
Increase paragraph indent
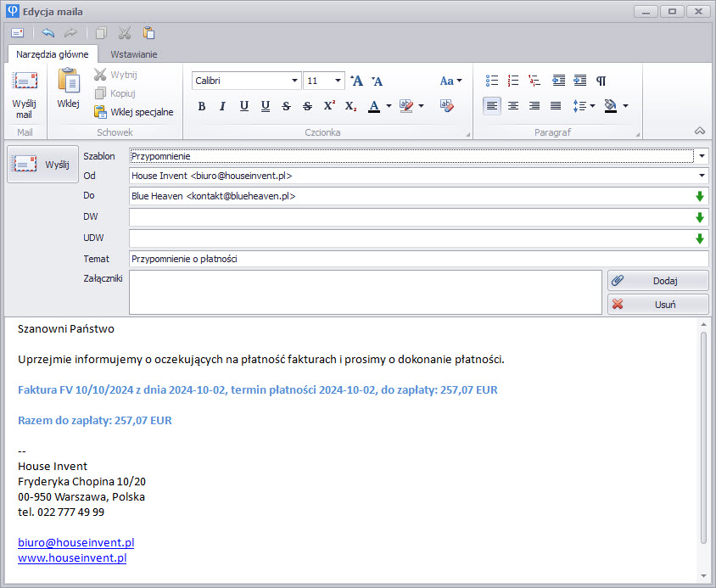click(x=579, y=81)
